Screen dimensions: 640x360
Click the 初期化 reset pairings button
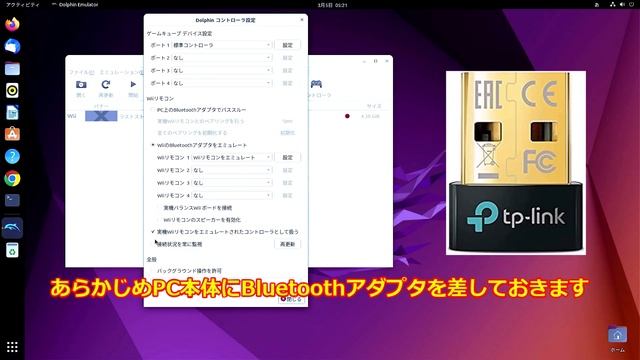[287, 133]
